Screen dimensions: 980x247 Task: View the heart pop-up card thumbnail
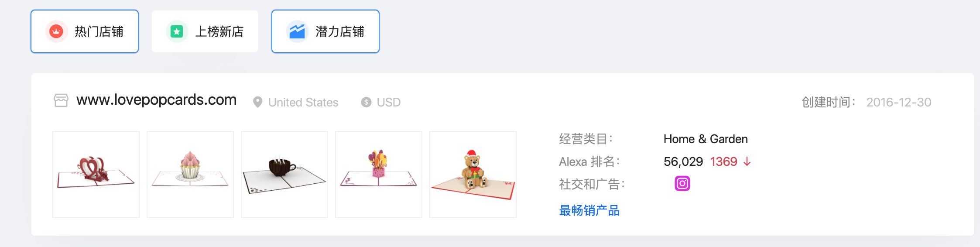click(96, 175)
